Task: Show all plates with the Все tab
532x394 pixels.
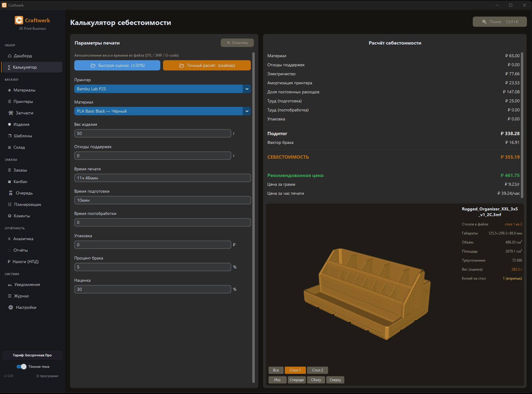Action: [276, 370]
